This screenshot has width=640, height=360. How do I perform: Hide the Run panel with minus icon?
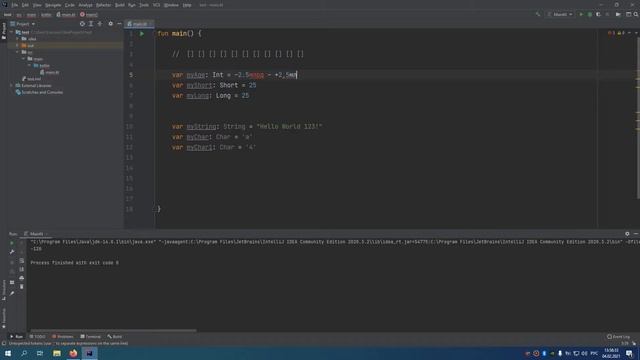636,234
